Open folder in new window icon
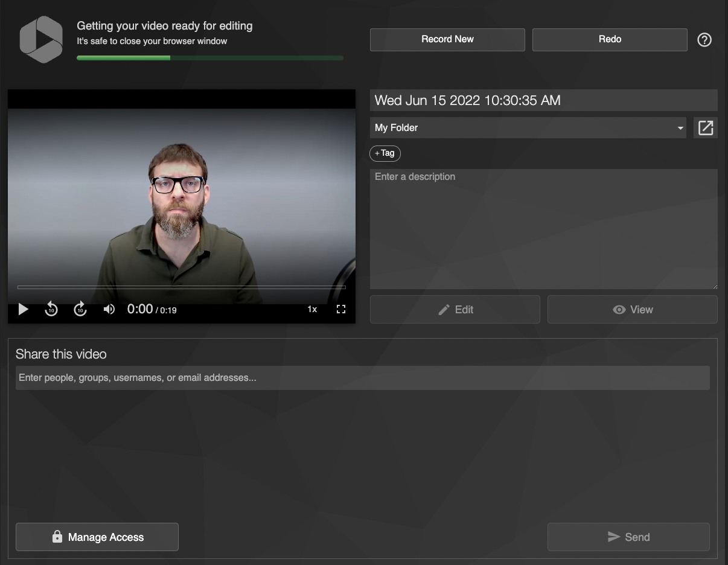Viewport: 728px width, 565px height. coord(706,127)
